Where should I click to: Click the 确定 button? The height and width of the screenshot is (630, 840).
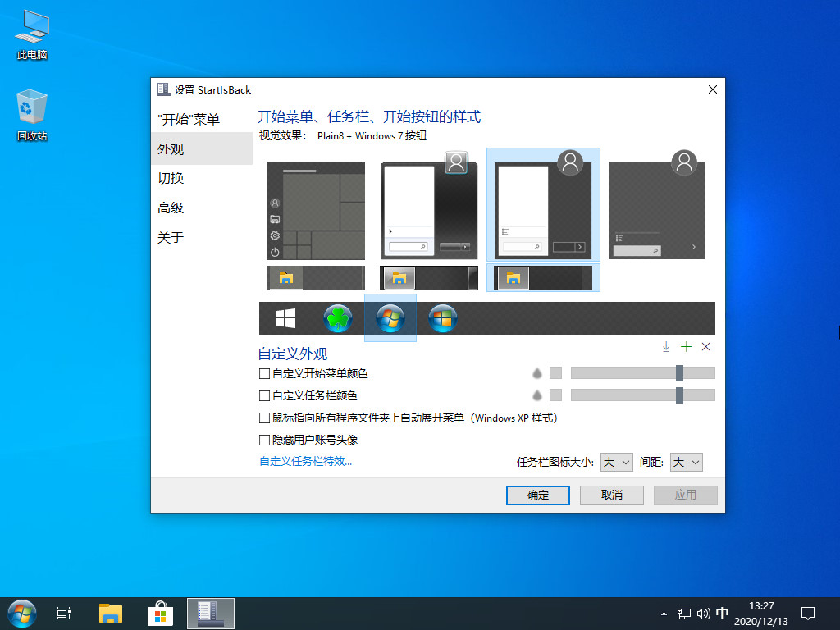[x=538, y=495]
